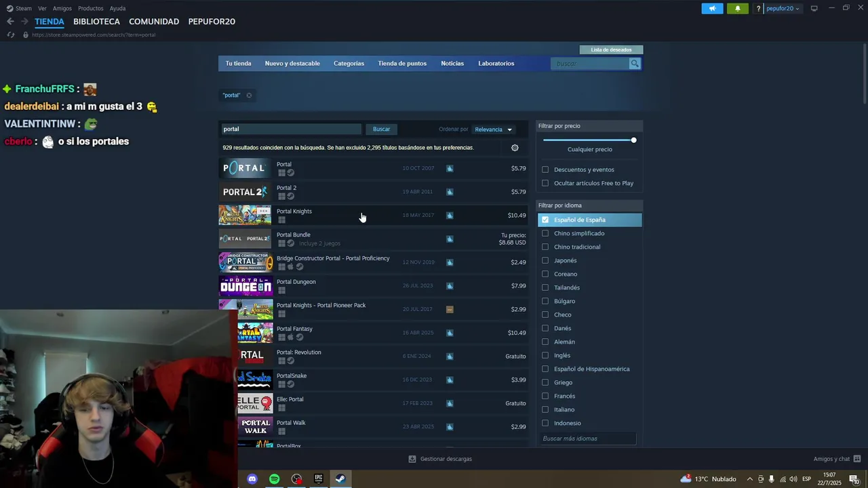
Task: Open the Ayuda menu
Action: point(117,8)
